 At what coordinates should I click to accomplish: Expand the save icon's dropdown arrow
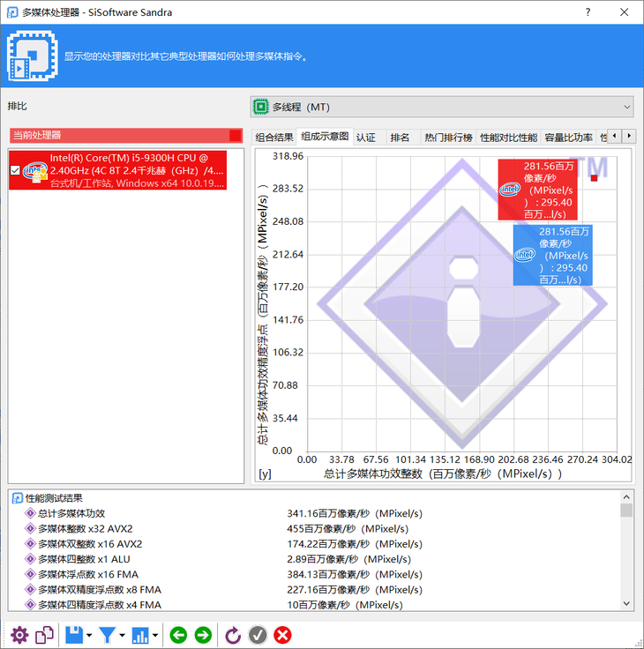pos(89,635)
